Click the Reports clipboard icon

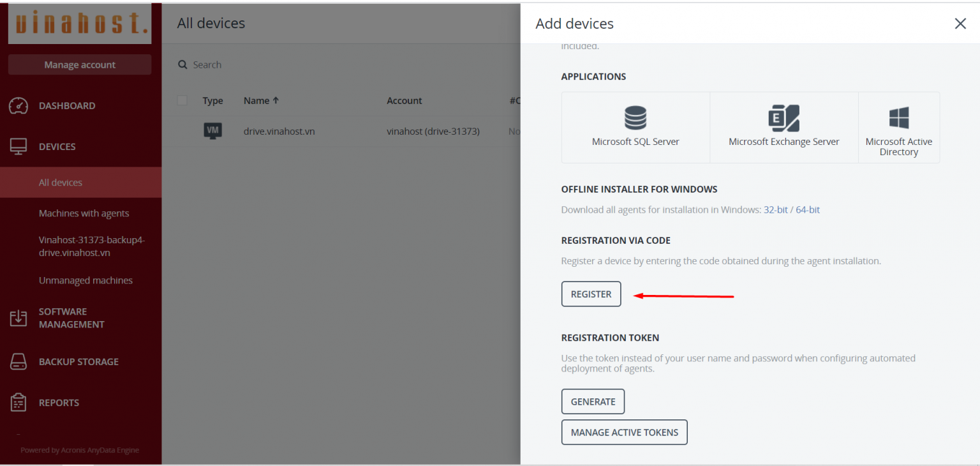[19, 403]
